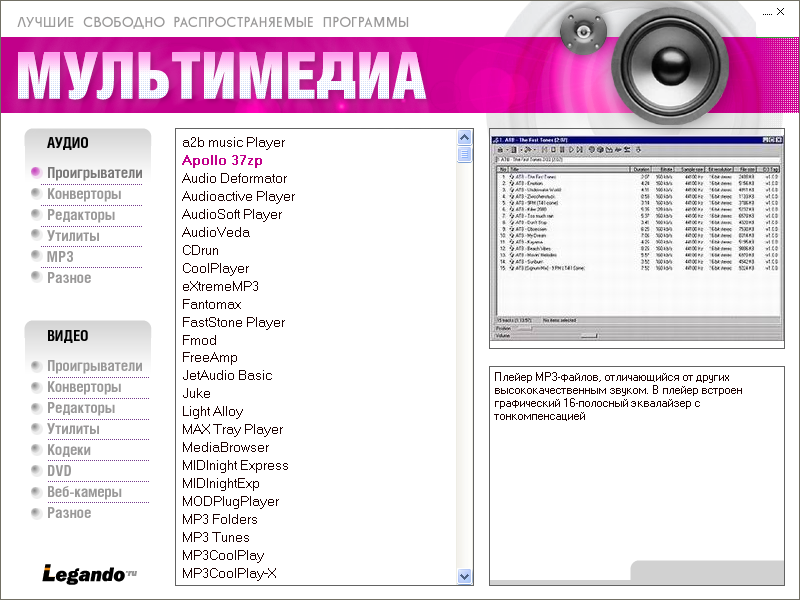This screenshot has height=600, width=800.
Task: Select MIDInight Express entry
Action: [235, 465]
